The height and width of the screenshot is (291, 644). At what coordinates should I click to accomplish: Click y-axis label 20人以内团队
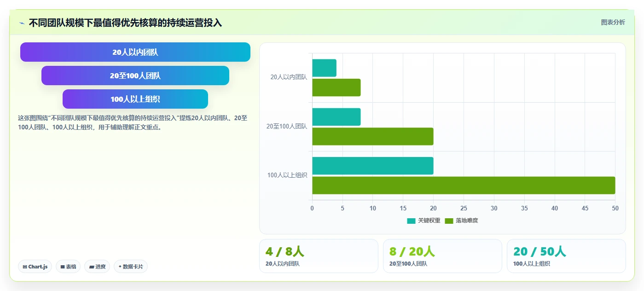pos(289,77)
